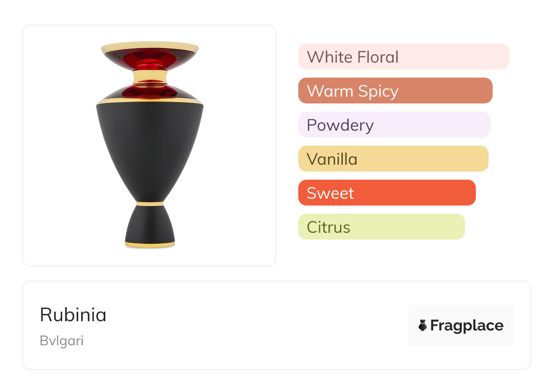Image resolution: width=553 pixels, height=392 pixels.
Task: Click the gold neck collar of the bottle
Action: [x=150, y=76]
